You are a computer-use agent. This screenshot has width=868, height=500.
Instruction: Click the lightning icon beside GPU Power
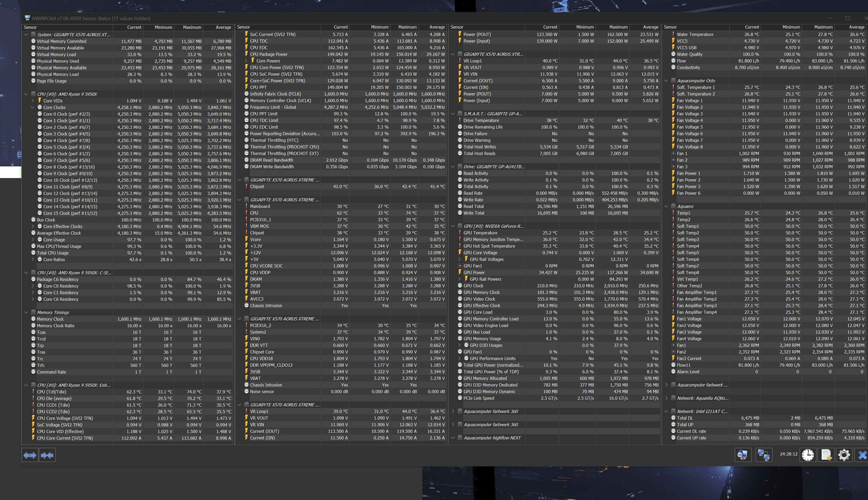460,272
